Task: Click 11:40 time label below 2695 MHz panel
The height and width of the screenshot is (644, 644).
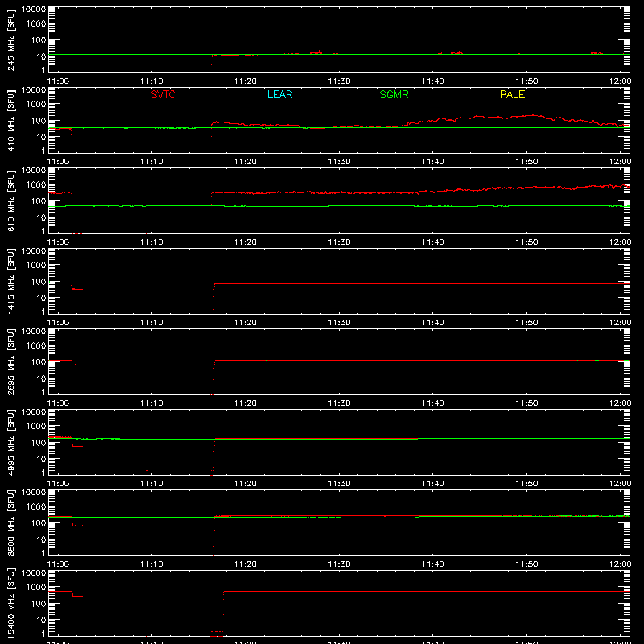Action: pos(433,403)
